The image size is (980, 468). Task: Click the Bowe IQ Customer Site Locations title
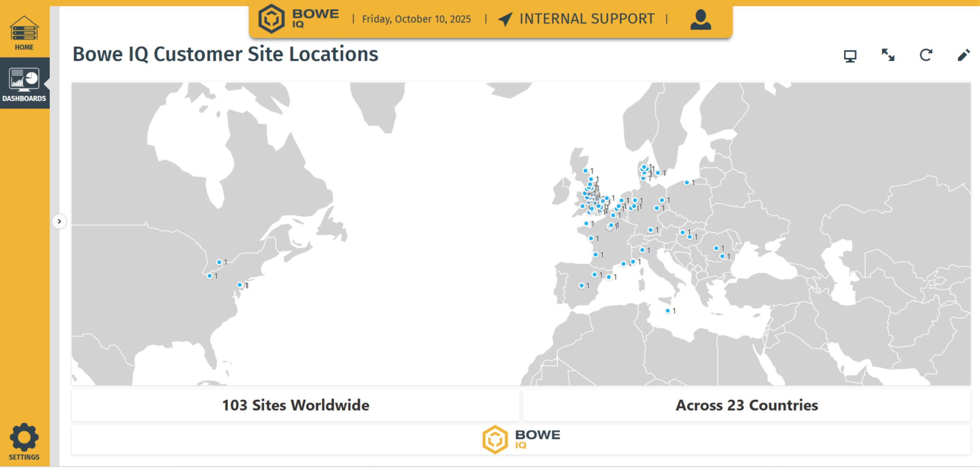point(225,54)
